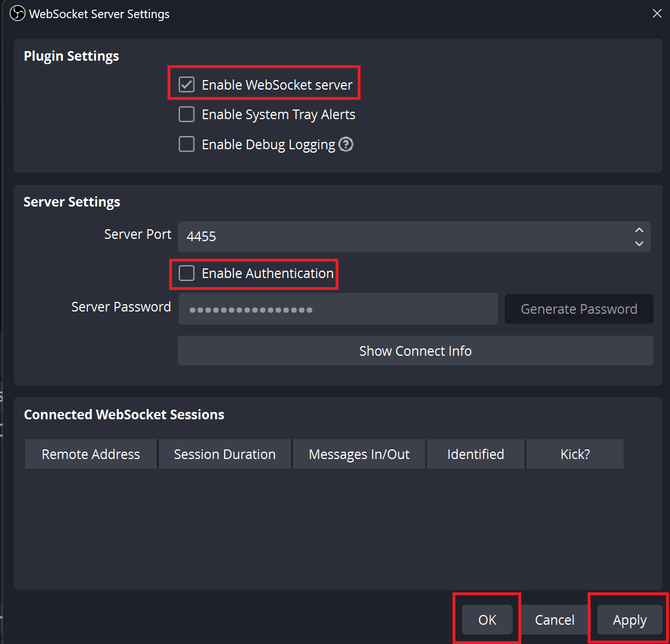
Task: Increase Server Port with up arrow
Action: pos(639,230)
